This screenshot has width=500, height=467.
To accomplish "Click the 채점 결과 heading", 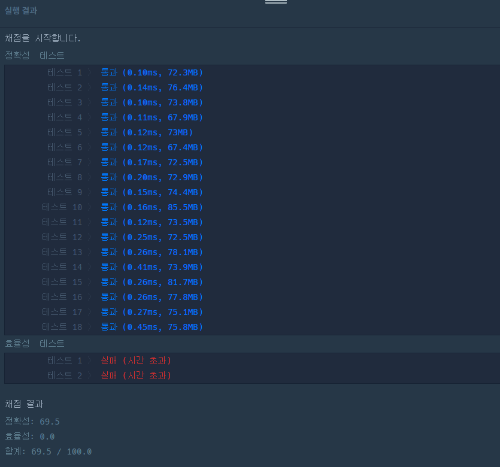I will 24,404.
